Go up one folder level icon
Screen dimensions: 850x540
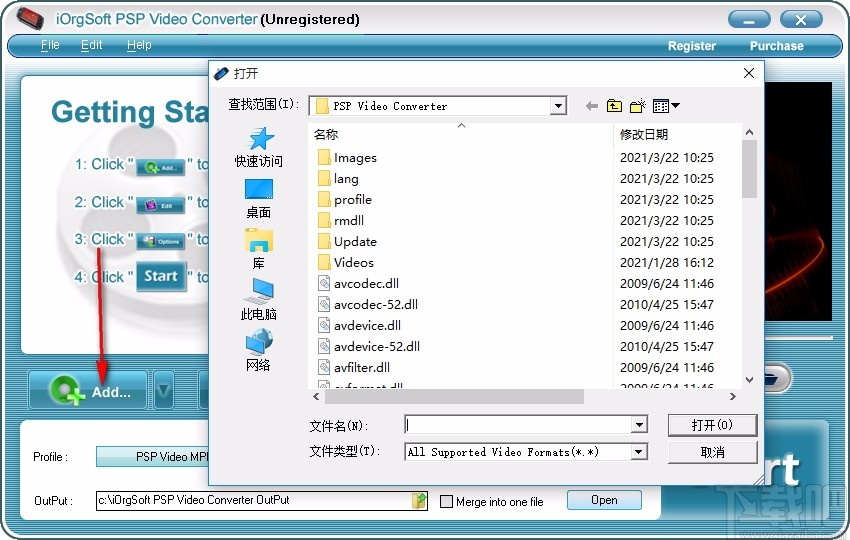click(x=614, y=106)
